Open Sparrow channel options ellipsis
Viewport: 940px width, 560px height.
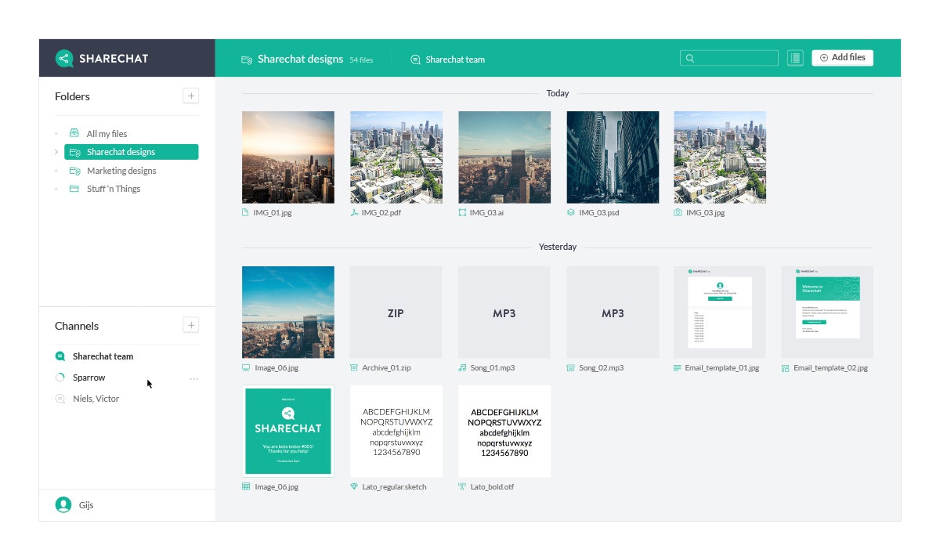193,378
